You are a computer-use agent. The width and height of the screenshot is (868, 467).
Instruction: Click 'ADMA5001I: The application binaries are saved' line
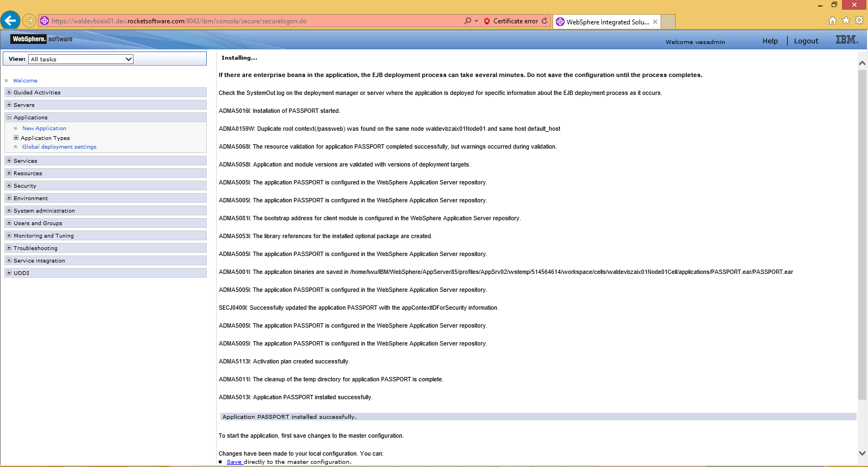505,272
